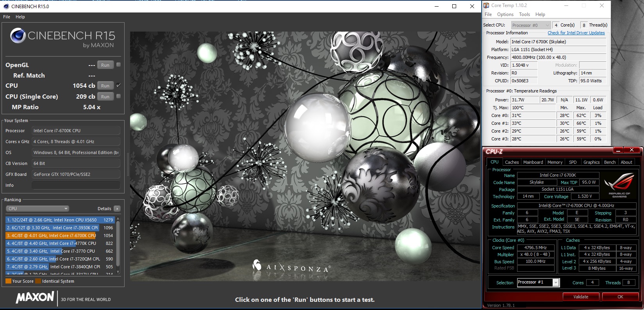Screen dimensions: 644x310
Task: Select ranking row Intel Core i7-3930K
Action: point(60,228)
